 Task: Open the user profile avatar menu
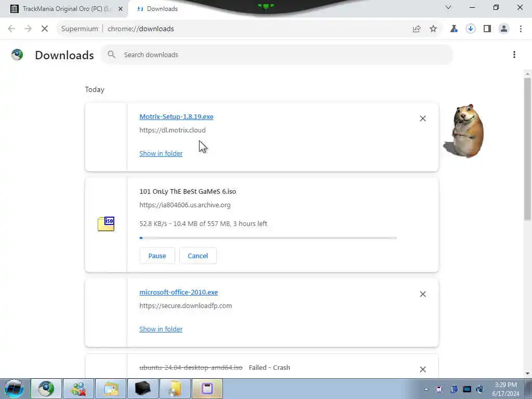[504, 29]
